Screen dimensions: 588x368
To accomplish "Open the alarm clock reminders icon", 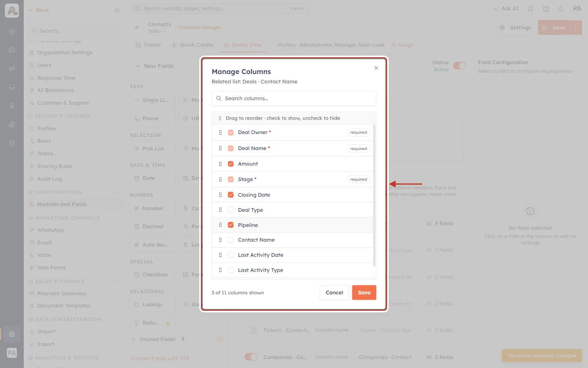I will pos(546,9).
